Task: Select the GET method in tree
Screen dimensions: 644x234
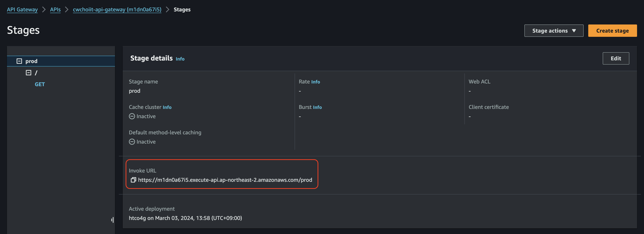Action: (x=40, y=84)
